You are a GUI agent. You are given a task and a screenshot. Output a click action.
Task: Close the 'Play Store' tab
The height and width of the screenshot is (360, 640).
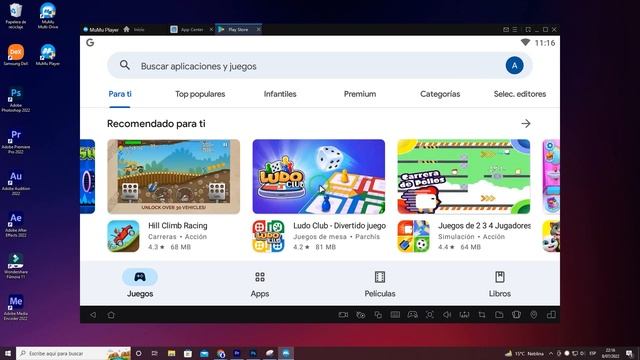point(258,29)
